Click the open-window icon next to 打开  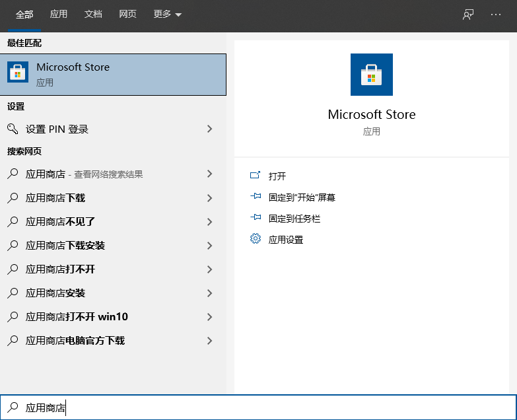click(256, 175)
